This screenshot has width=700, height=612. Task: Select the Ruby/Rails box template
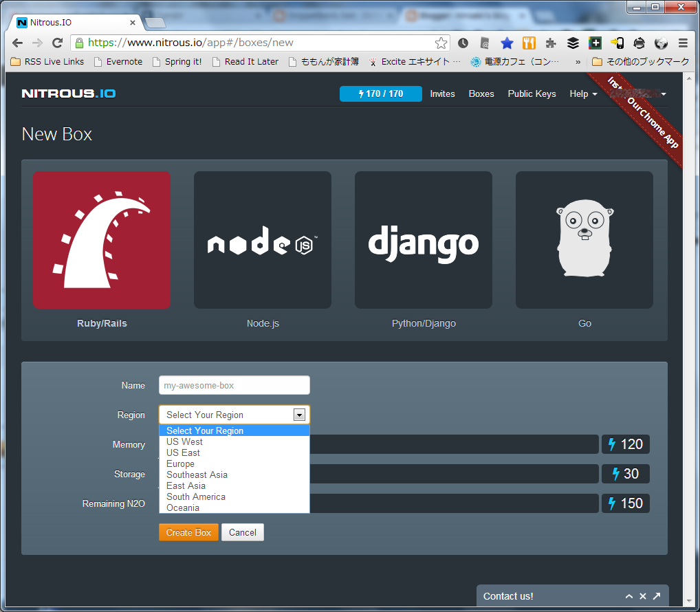point(102,240)
